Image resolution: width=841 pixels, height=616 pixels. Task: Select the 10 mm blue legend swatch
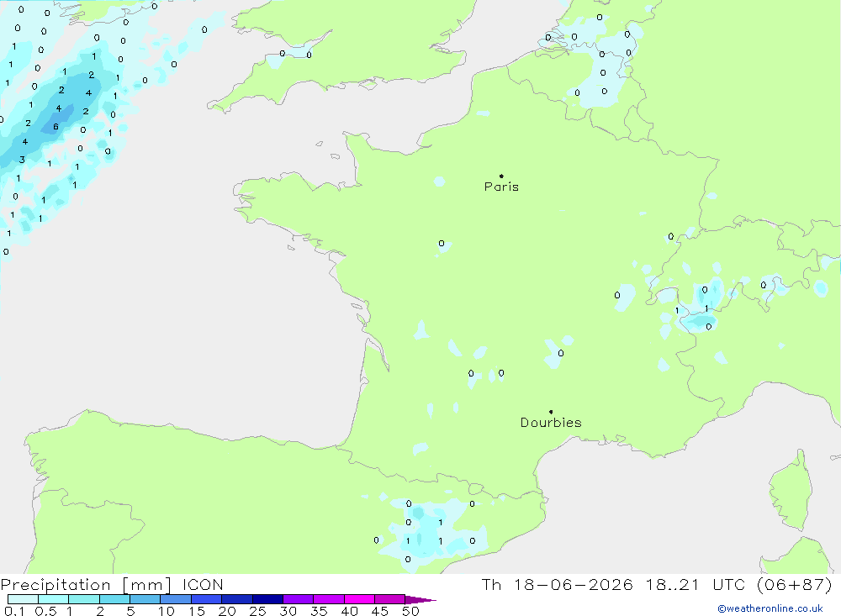click(176, 599)
